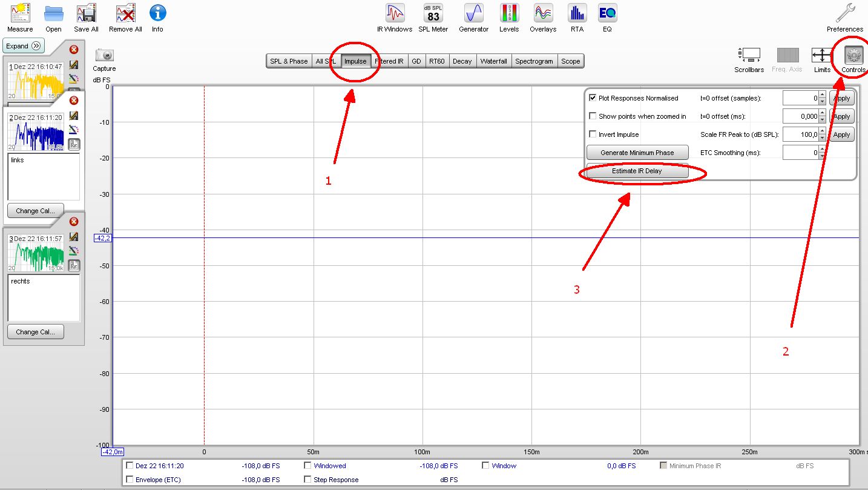Switch to the All SPL tab
The width and height of the screenshot is (868, 490).
pos(326,61)
